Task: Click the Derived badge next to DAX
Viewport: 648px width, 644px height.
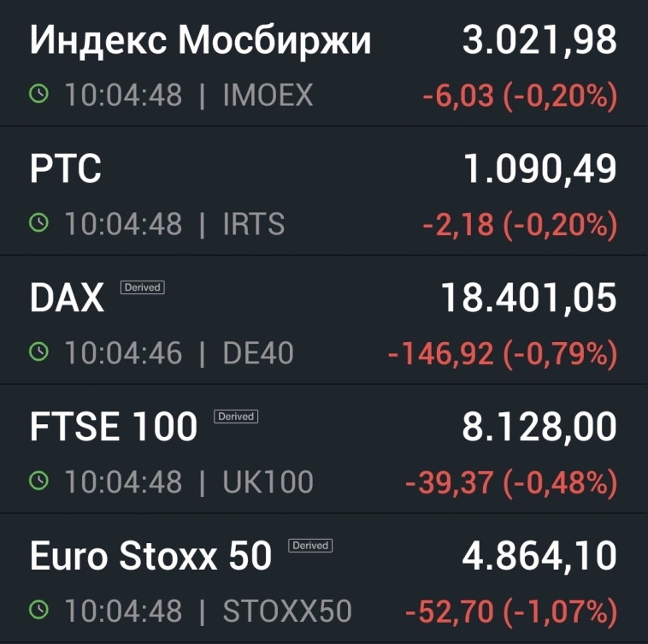Action: (142, 287)
